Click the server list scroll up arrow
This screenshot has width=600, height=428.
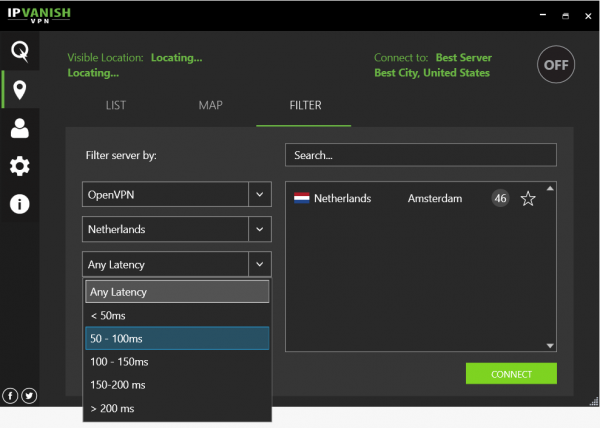click(x=550, y=188)
